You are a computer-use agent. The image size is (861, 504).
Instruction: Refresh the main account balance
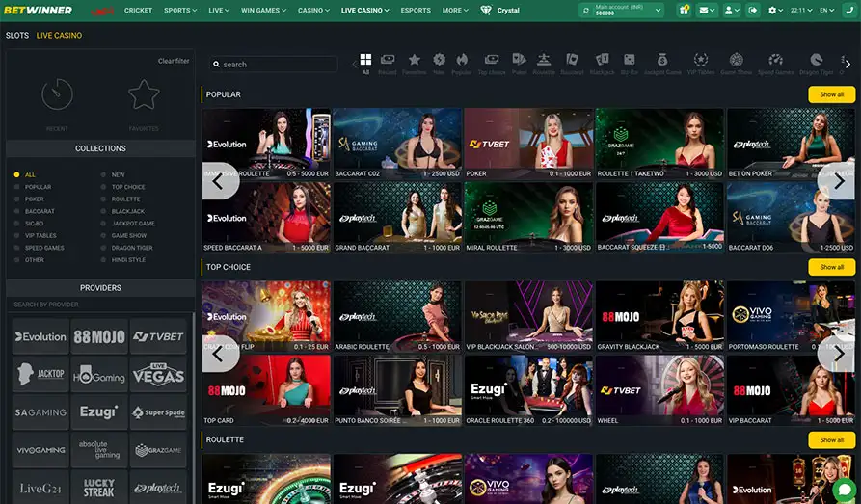tap(586, 10)
